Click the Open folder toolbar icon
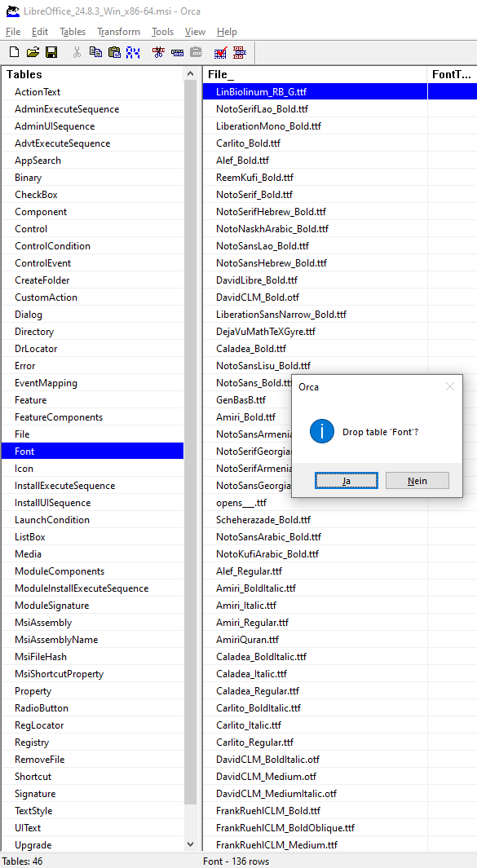This screenshot has height=868, width=477. 33,53
